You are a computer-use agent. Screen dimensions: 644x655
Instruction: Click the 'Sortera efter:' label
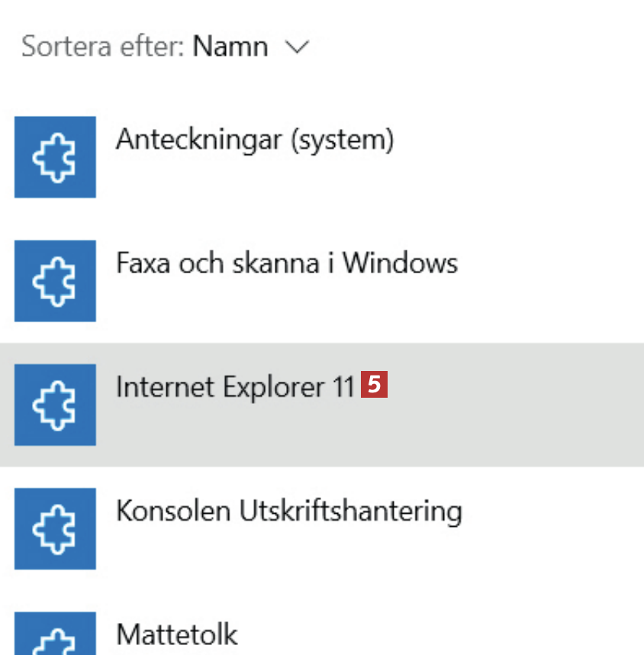(x=103, y=47)
